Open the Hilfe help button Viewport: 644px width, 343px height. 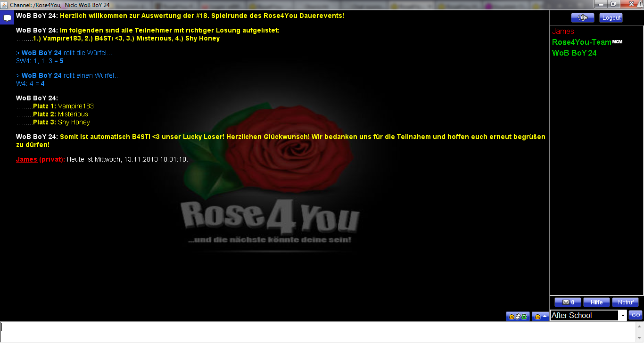pos(596,302)
